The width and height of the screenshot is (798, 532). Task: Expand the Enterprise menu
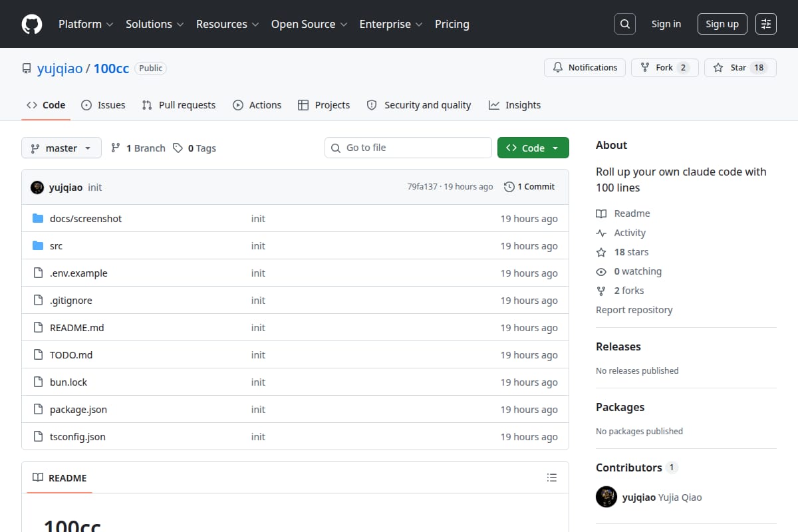pyautogui.click(x=391, y=24)
